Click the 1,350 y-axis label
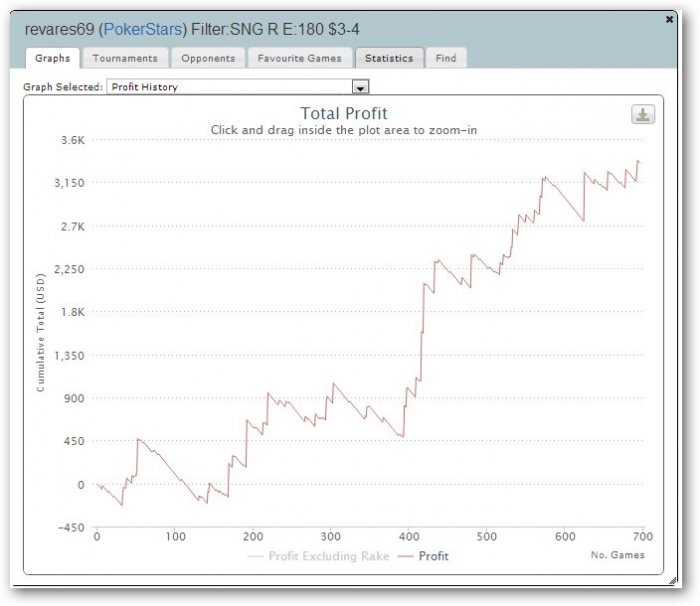Viewport: 700px width, 606px height. click(x=69, y=355)
